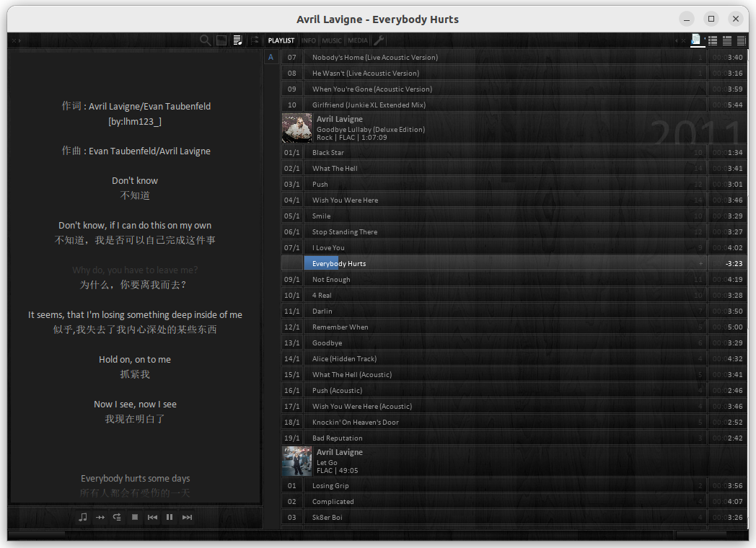
Task: Open the MUSIC tab
Action: (x=332, y=40)
